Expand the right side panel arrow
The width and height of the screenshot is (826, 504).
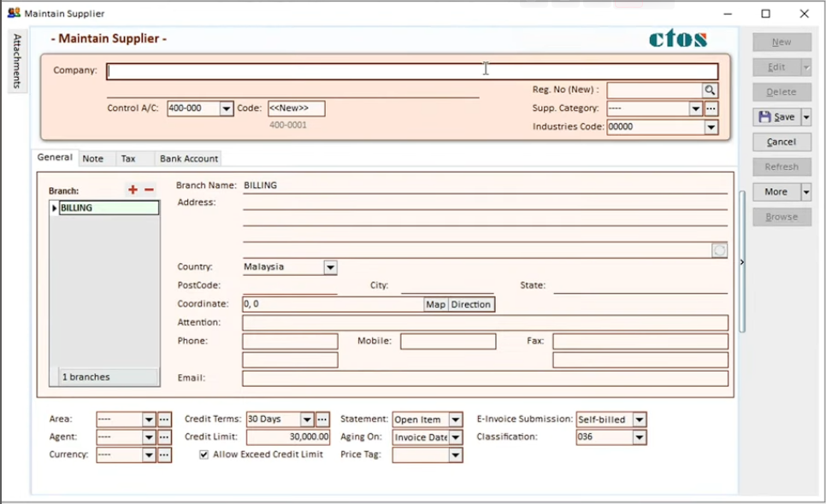(741, 261)
